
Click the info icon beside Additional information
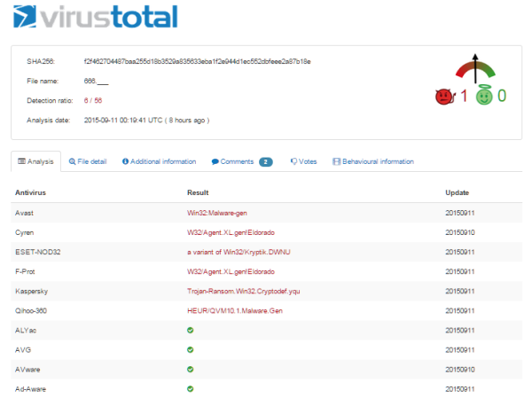(125, 161)
